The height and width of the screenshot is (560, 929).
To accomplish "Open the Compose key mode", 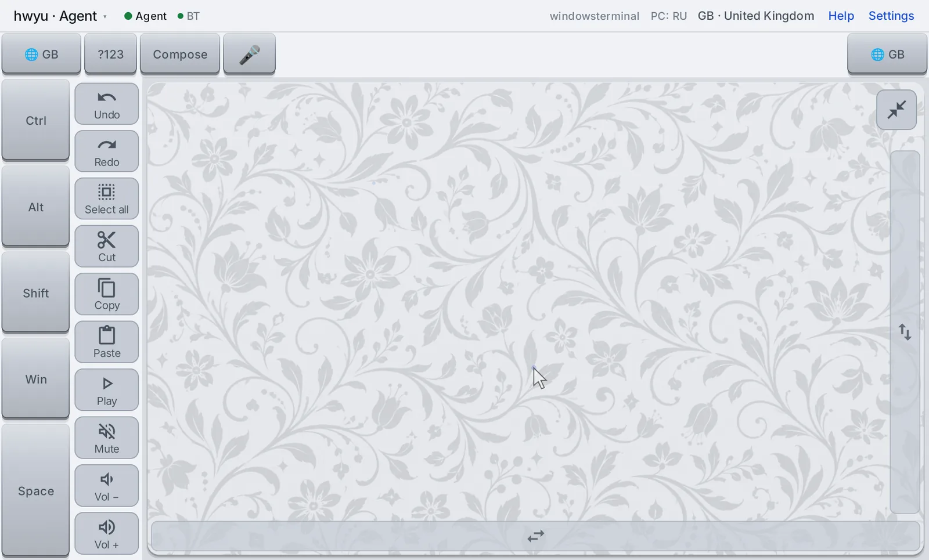I will pos(180,54).
